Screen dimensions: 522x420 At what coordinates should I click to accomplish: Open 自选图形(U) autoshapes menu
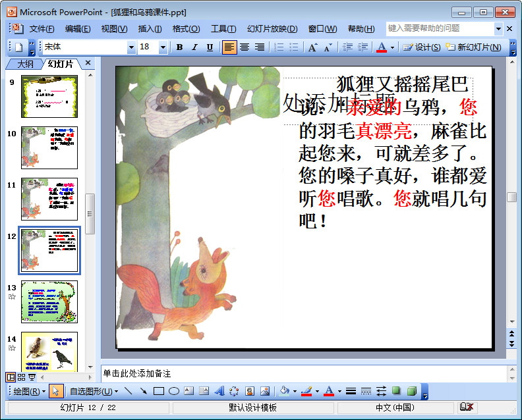(94, 392)
